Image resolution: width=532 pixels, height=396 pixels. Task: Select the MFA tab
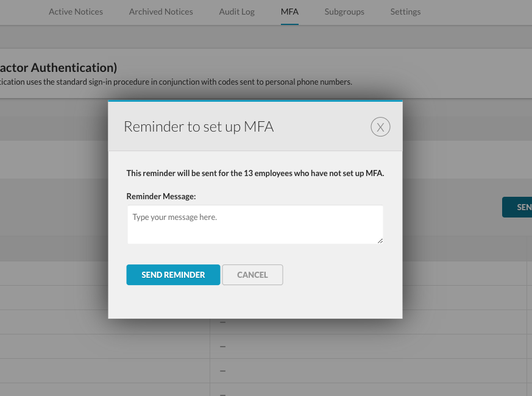coord(289,12)
